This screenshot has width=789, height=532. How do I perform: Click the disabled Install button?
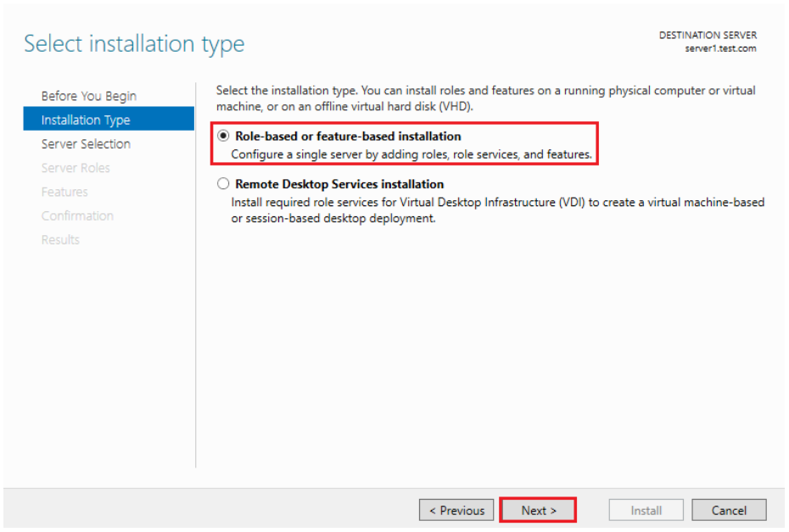point(646,510)
